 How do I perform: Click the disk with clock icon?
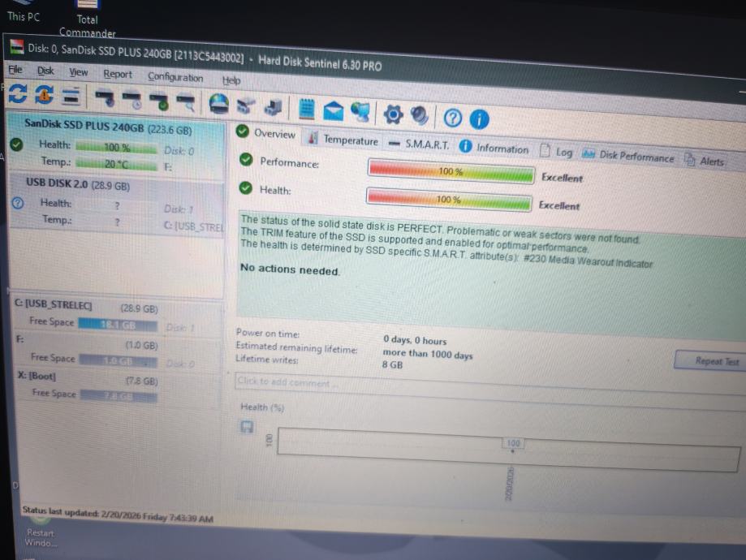point(132,100)
